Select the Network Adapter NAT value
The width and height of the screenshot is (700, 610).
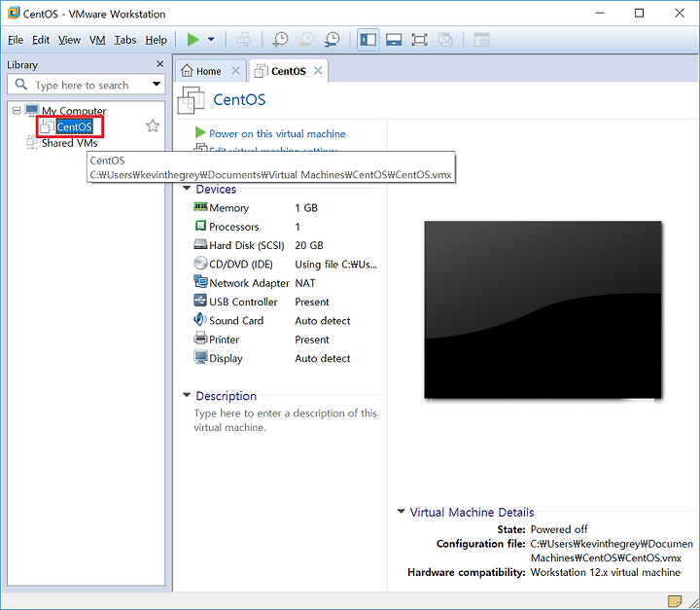305,283
